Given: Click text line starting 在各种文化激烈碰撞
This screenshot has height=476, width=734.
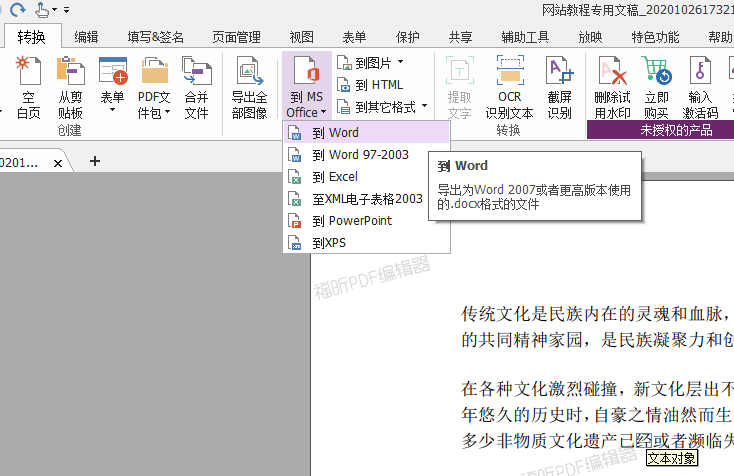Looking at the screenshot, I should tap(597, 389).
